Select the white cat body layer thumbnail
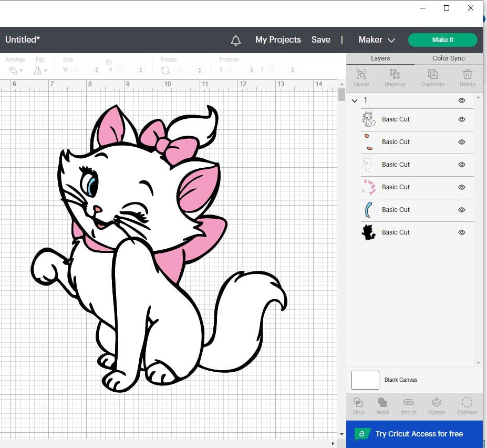Screen dimensions: 487x448 [x=368, y=165]
